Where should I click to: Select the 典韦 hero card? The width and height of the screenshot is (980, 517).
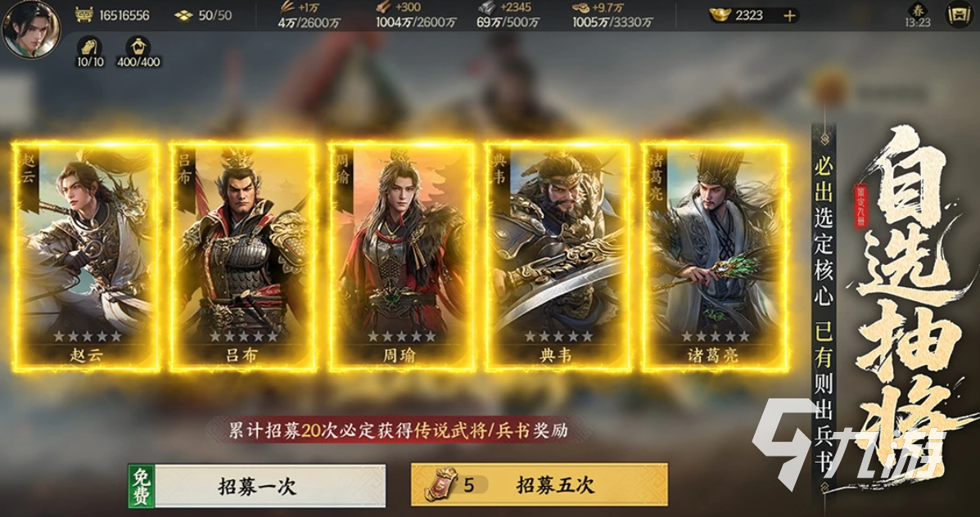(558, 256)
